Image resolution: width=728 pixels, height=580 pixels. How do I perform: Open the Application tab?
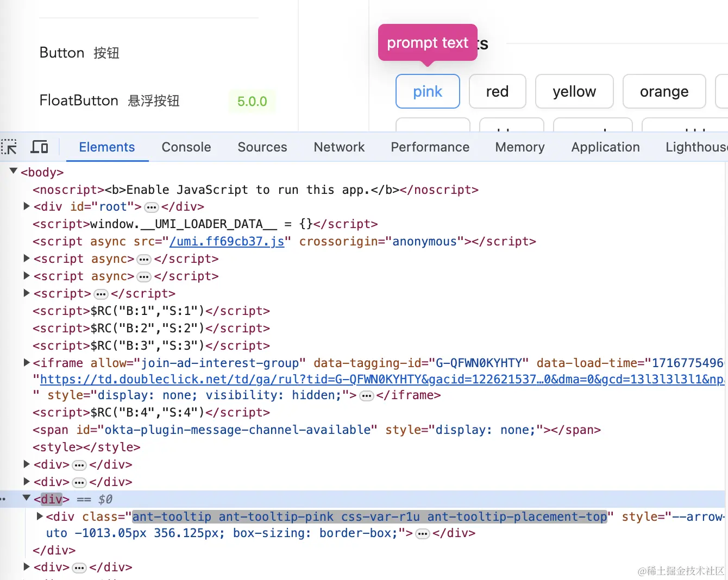pos(605,147)
